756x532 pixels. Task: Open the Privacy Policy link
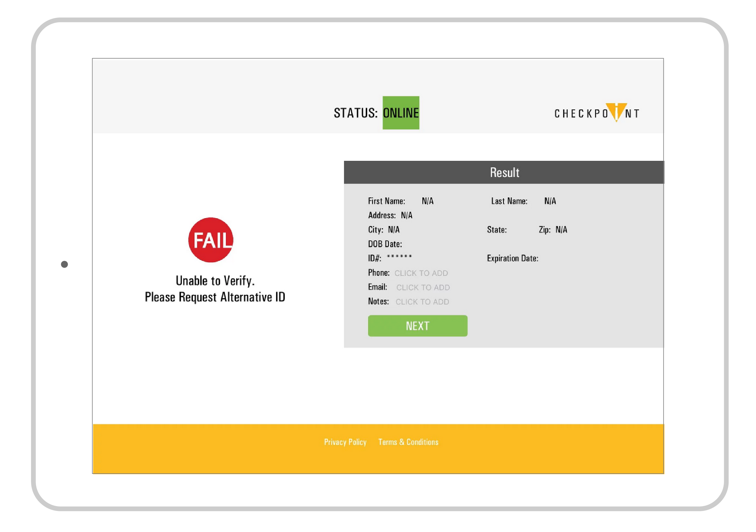coord(345,442)
